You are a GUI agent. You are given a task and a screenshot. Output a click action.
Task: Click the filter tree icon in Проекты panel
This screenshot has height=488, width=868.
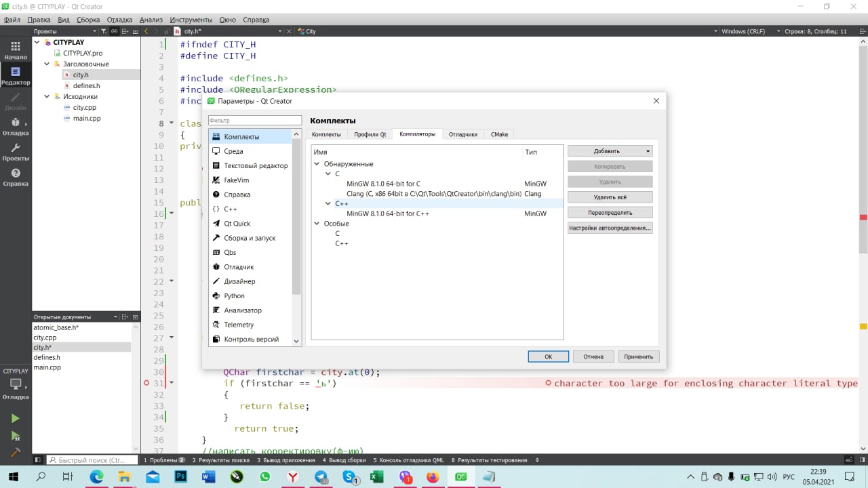coord(104,31)
